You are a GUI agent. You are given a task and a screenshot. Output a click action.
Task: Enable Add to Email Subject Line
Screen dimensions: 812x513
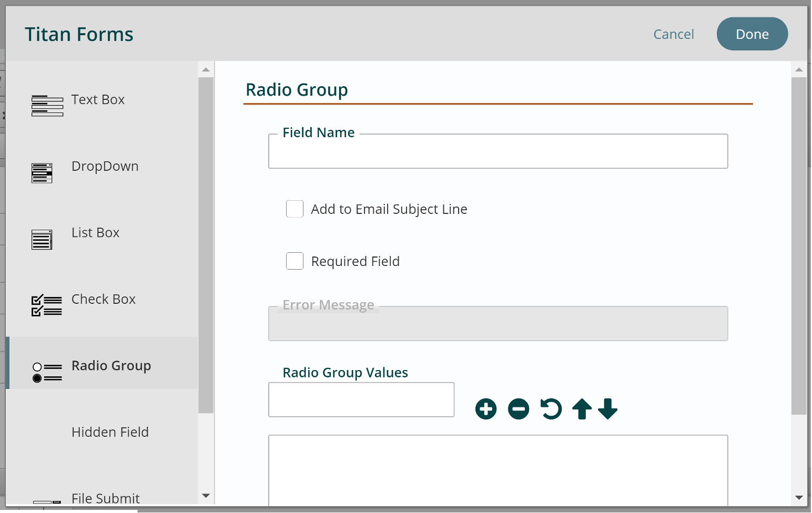click(295, 209)
